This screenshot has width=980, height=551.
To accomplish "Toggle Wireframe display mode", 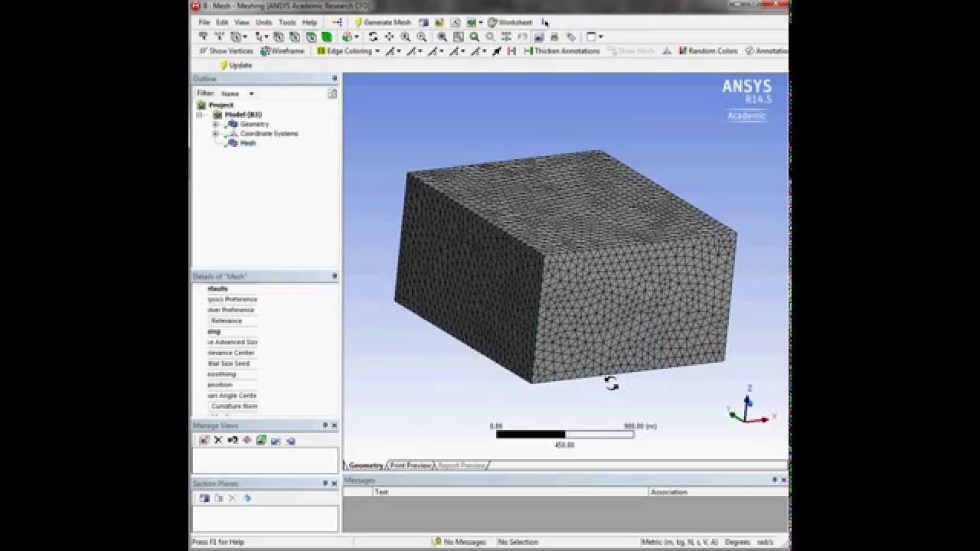I will click(x=283, y=51).
